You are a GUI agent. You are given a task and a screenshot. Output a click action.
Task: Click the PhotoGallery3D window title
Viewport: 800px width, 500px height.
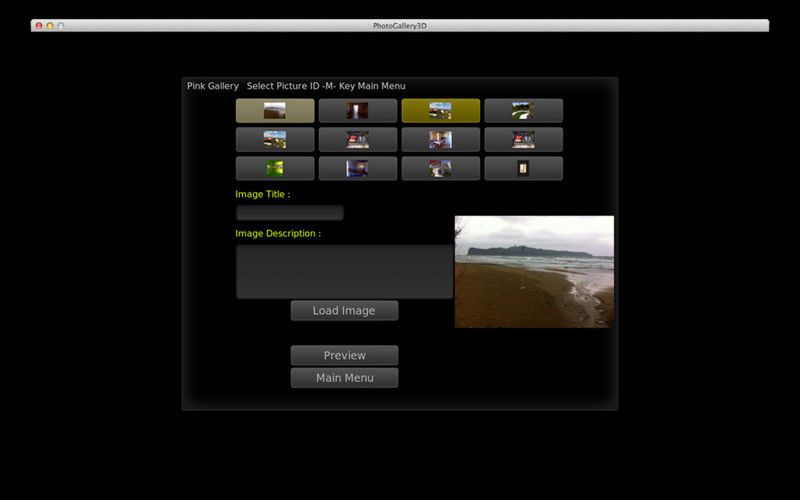tap(399, 26)
